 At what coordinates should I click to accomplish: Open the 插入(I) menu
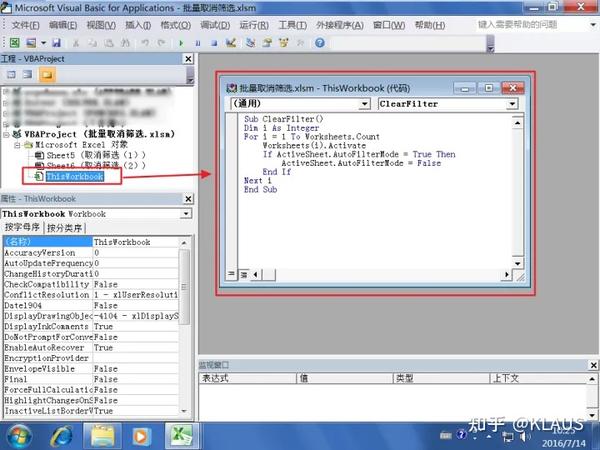(x=138, y=25)
